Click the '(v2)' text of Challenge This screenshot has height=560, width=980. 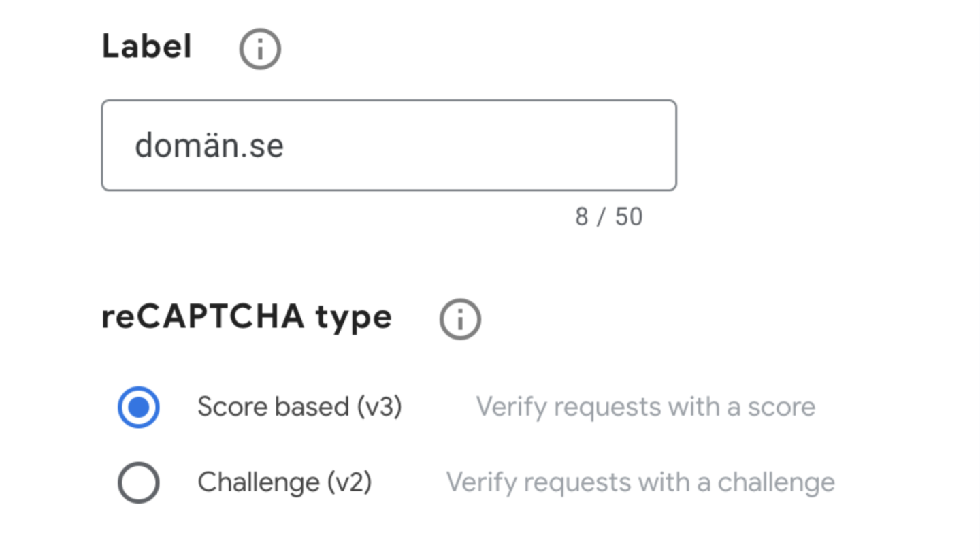point(349,482)
